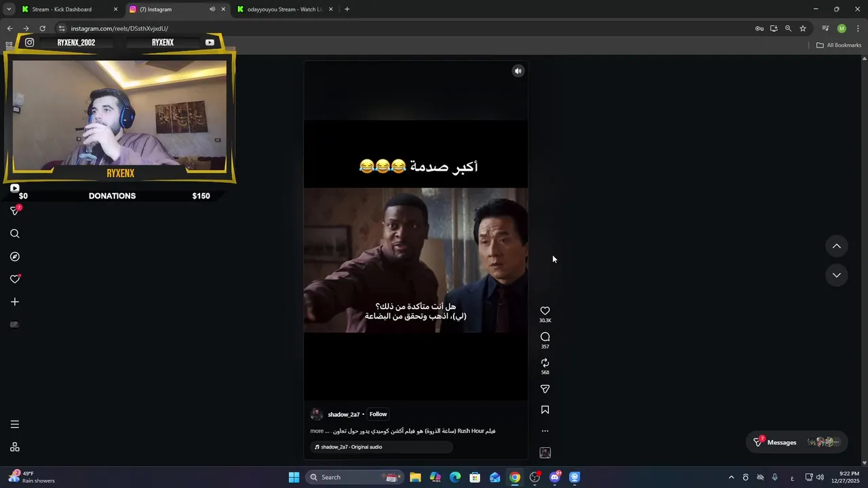The height and width of the screenshot is (488, 868).
Task: Open Instagram notifications heart icon
Action: point(15,279)
